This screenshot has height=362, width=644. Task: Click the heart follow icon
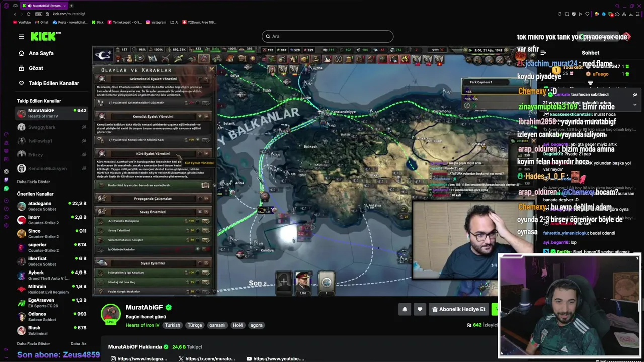click(420, 309)
